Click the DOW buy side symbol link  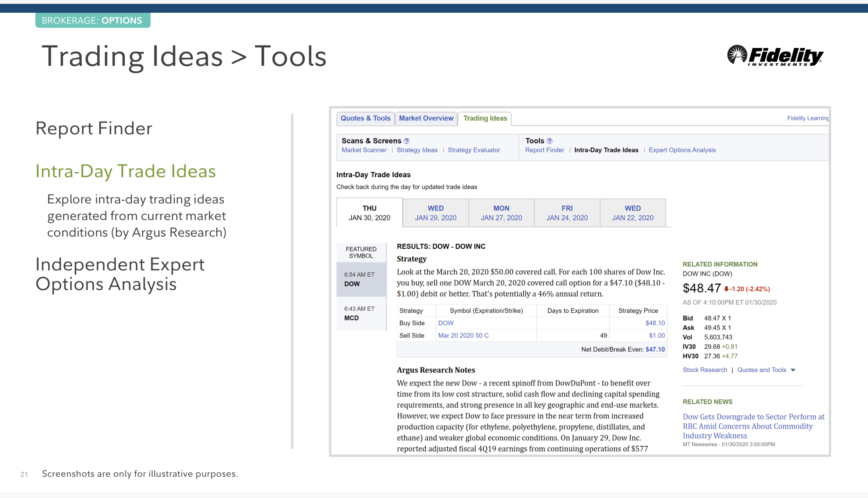(x=446, y=323)
